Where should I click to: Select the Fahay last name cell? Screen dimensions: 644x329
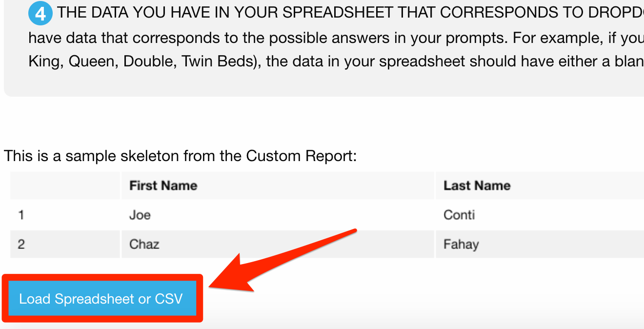pyautogui.click(x=461, y=244)
